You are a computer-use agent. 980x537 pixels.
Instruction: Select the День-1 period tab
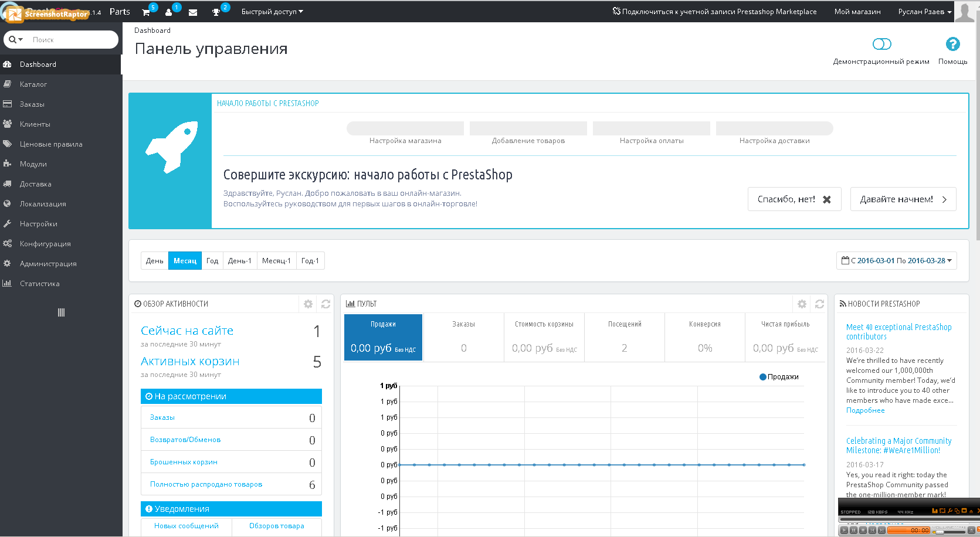[240, 261]
